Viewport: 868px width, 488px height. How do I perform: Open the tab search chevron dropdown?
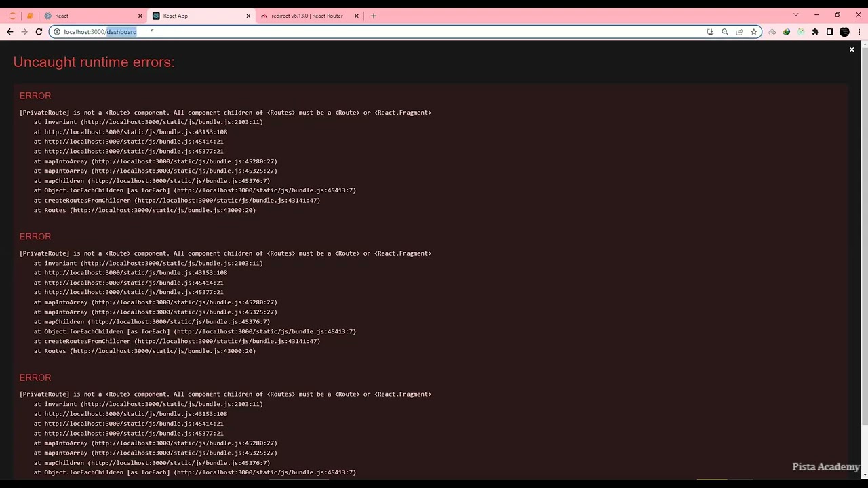pos(796,15)
